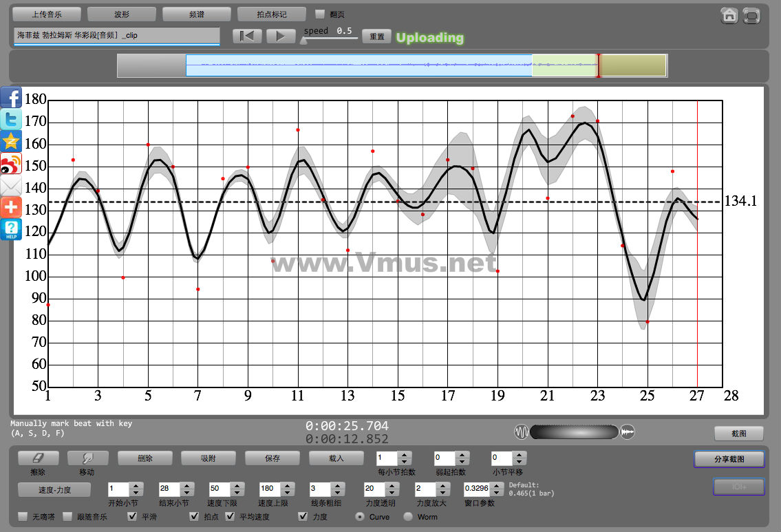
Task: Click the 每小节拍数 stepper arrows
Action: tap(405, 458)
